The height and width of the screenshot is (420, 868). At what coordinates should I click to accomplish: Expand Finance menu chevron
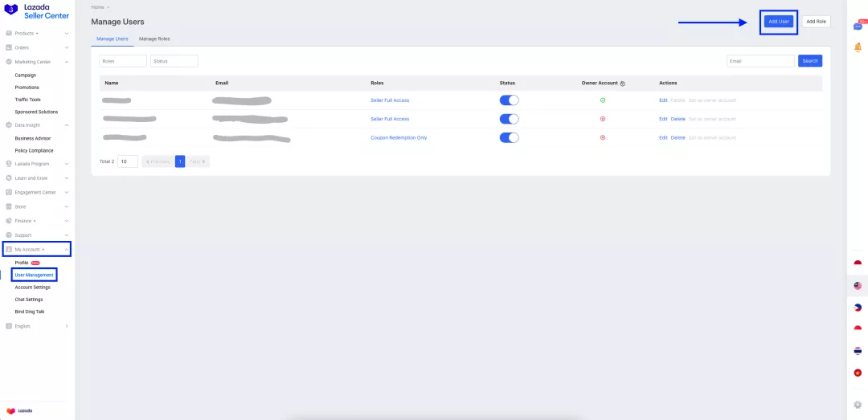(67, 221)
